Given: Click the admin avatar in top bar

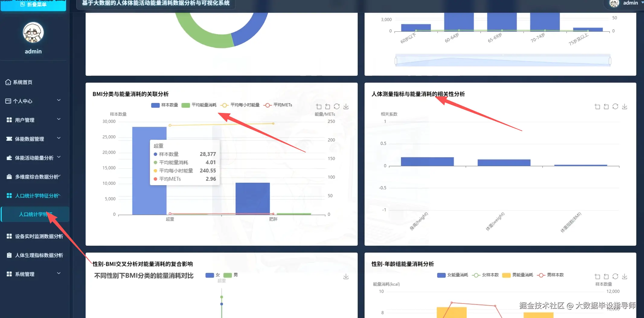Looking at the screenshot, I should [614, 3].
